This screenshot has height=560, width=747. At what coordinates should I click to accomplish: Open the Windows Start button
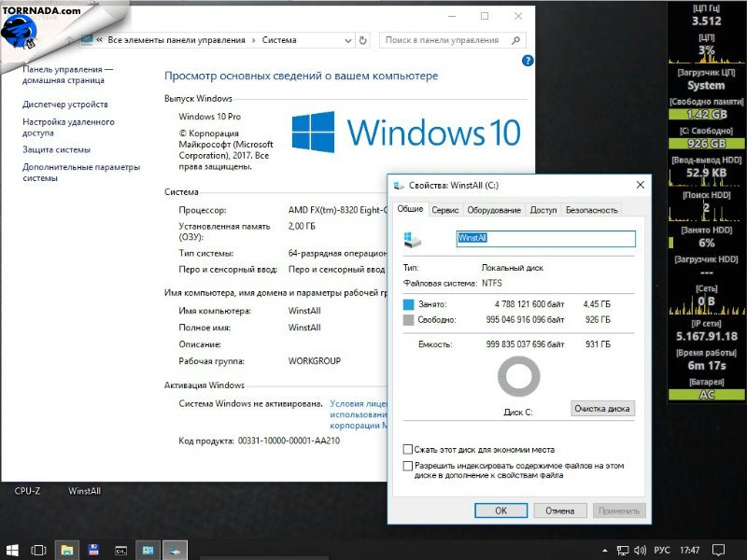tap(11, 551)
